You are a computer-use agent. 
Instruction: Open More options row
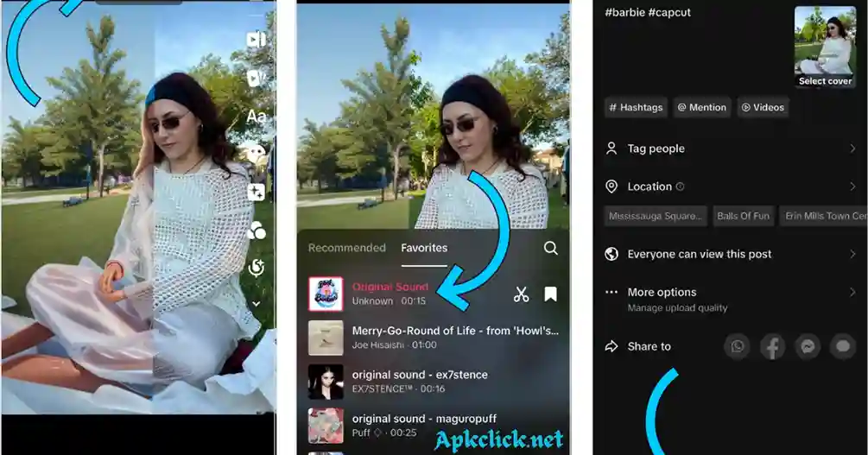click(x=731, y=299)
